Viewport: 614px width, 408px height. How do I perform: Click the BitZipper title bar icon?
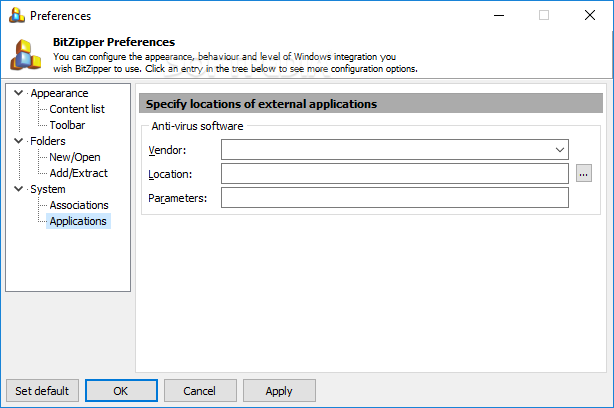[x=17, y=15]
